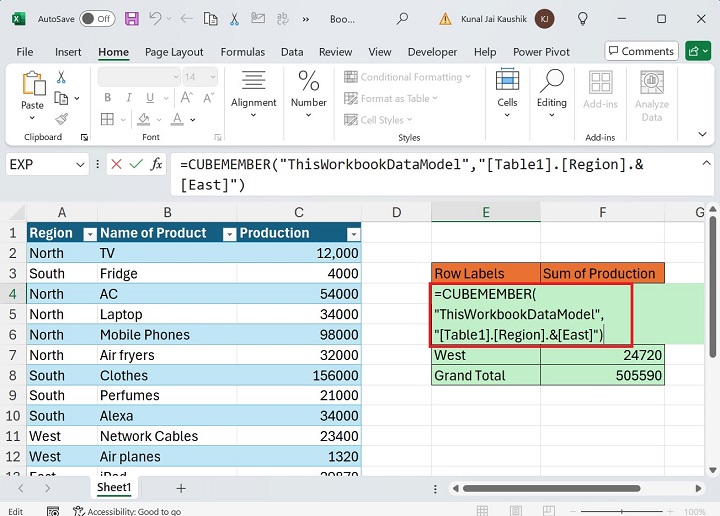Open the Formulas ribbon tab

tap(242, 52)
